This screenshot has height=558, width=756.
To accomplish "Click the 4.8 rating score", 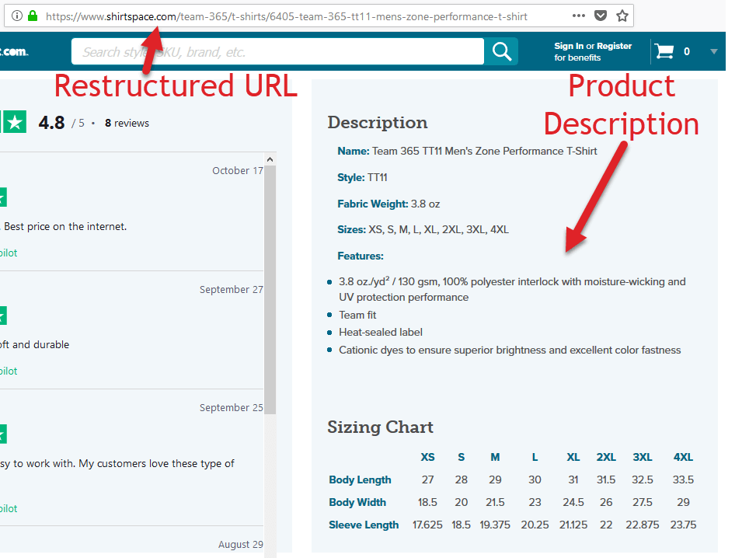I will (51, 123).
